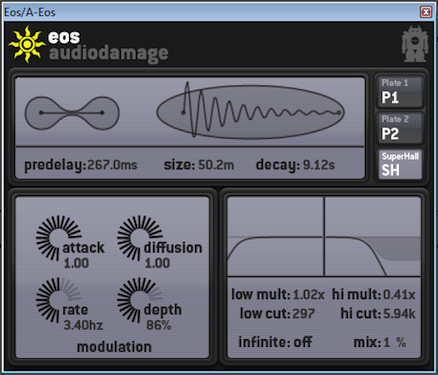Click the attack knob
The height and width of the screenshot is (375, 438).
(58, 238)
